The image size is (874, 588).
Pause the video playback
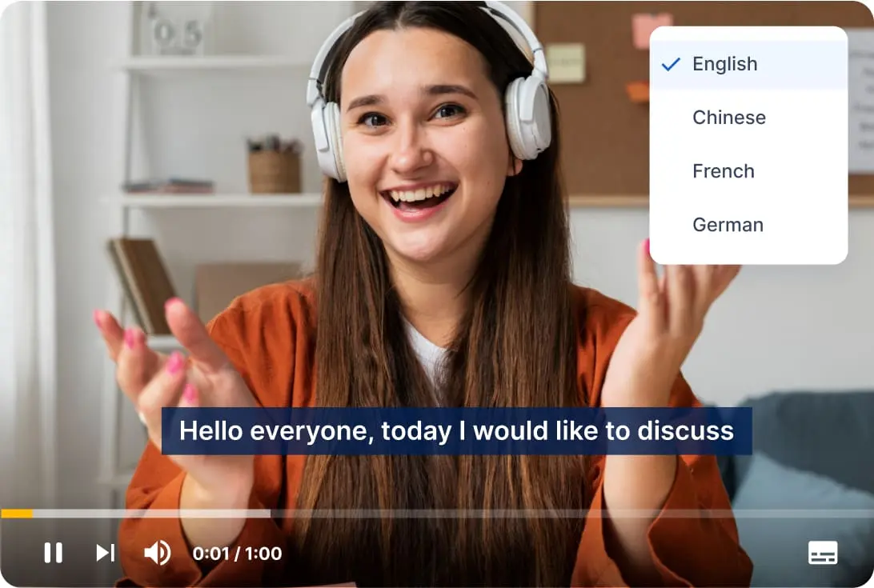pyautogui.click(x=54, y=553)
